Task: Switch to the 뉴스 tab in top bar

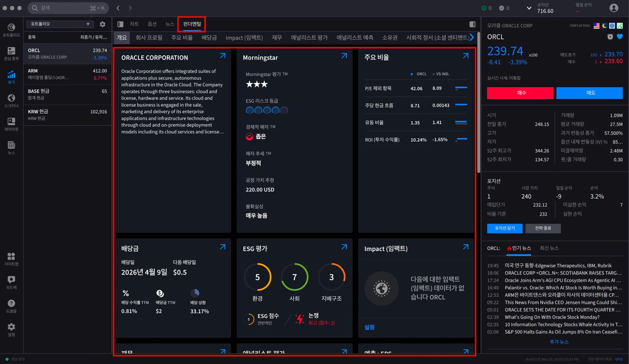Action: (x=170, y=24)
